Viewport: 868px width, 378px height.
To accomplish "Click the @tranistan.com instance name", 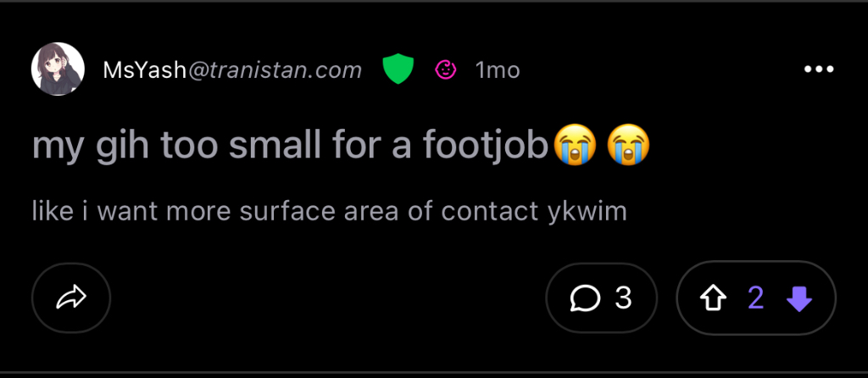I will [x=275, y=70].
